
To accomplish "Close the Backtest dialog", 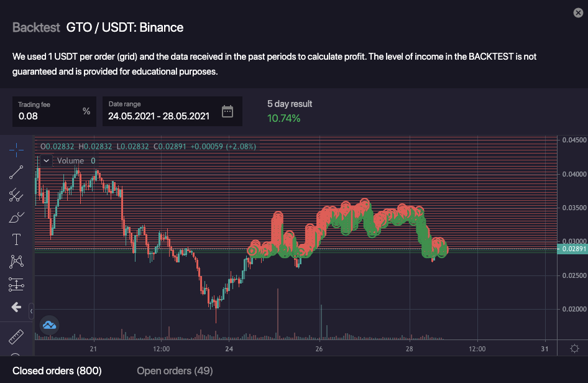I will 577,12.
